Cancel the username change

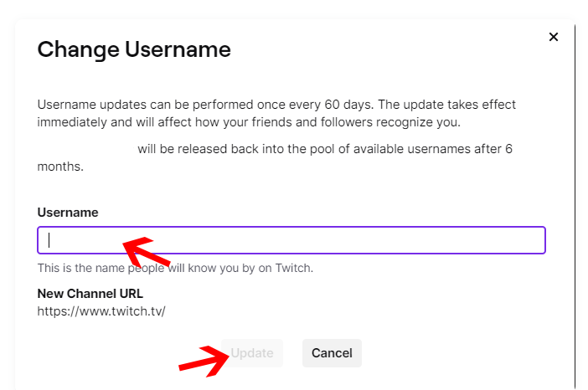coord(332,353)
